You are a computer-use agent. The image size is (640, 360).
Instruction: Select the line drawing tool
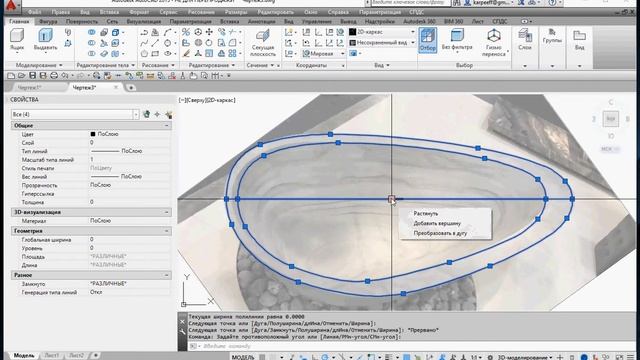click(x=155, y=43)
